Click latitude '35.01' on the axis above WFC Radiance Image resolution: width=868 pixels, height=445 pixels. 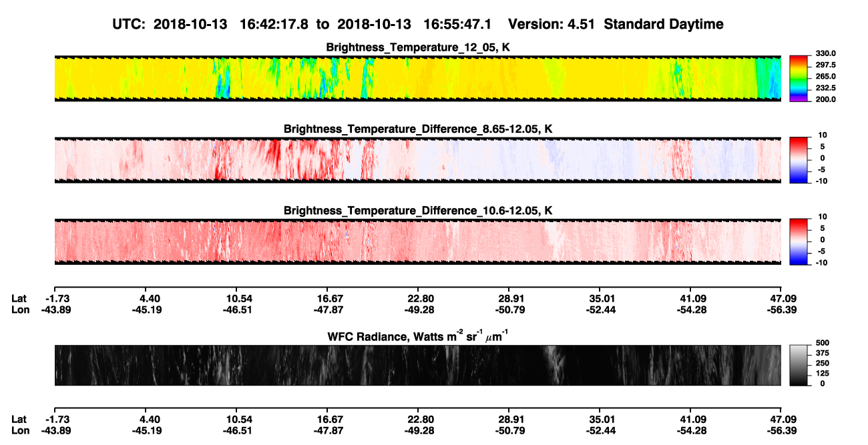[600, 298]
